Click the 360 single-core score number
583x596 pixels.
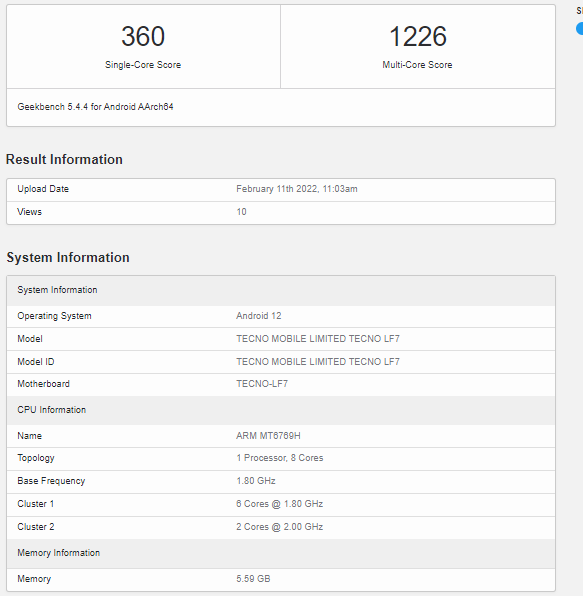[143, 36]
